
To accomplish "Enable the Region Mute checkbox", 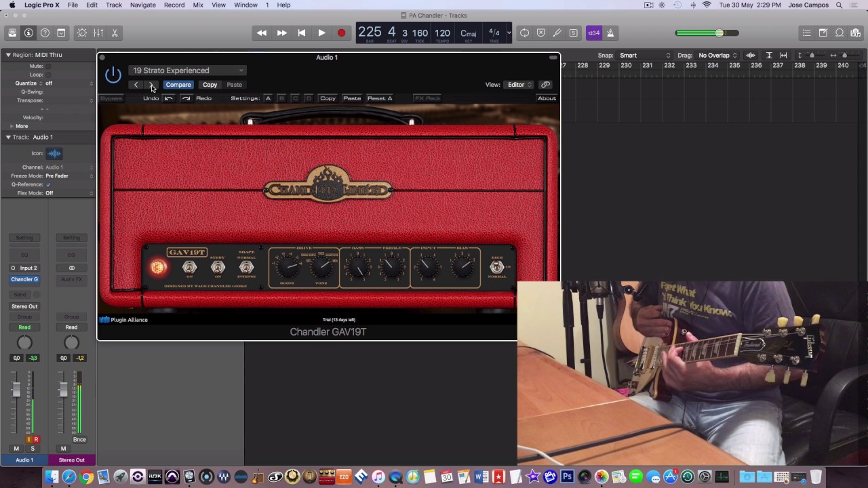I will (x=48, y=66).
